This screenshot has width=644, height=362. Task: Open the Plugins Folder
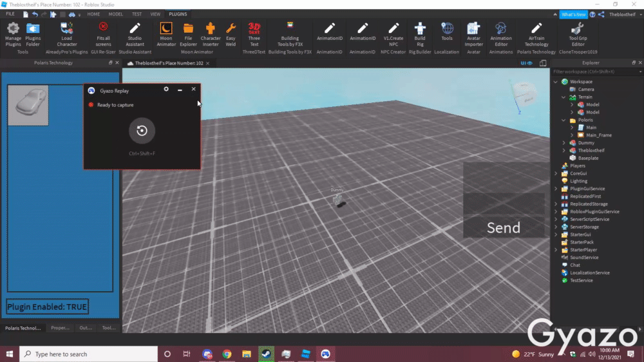[x=33, y=35]
